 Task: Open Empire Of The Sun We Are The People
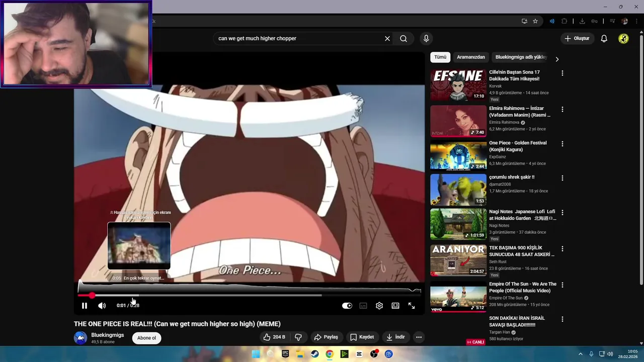coord(523,287)
